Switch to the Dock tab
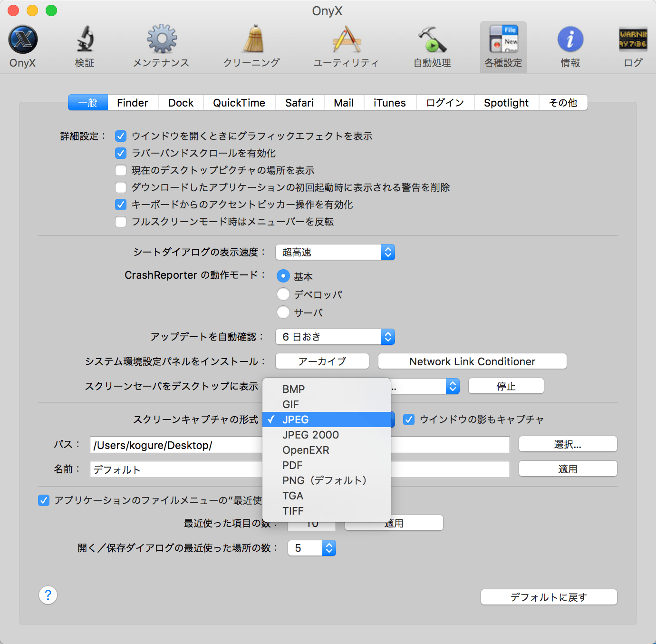The image size is (656, 644). (181, 103)
